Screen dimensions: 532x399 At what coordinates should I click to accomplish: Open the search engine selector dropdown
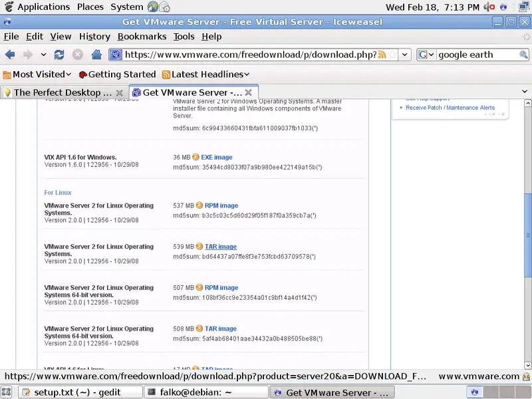point(426,55)
